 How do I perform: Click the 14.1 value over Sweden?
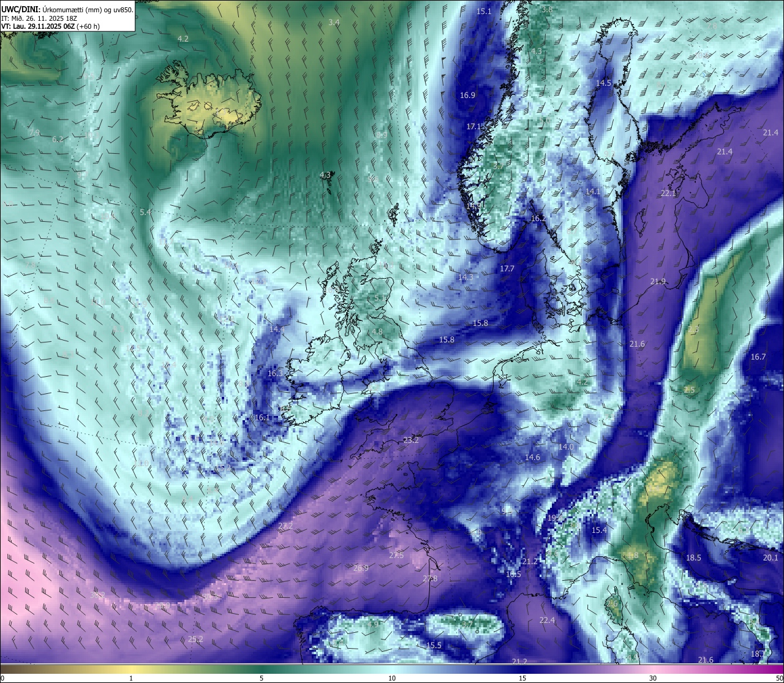point(593,191)
